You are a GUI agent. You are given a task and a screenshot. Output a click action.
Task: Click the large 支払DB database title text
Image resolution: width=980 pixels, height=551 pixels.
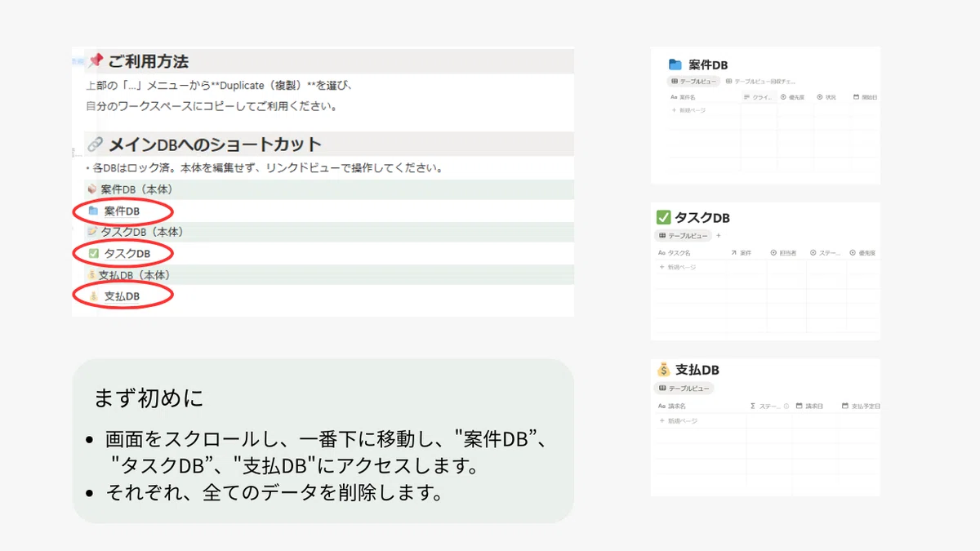coord(697,370)
